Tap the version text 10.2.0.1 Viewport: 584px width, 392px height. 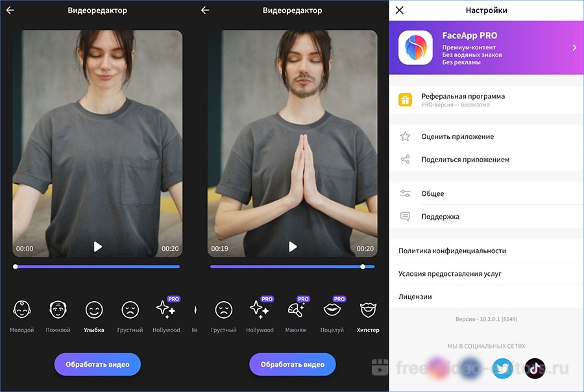pyautogui.click(x=487, y=319)
